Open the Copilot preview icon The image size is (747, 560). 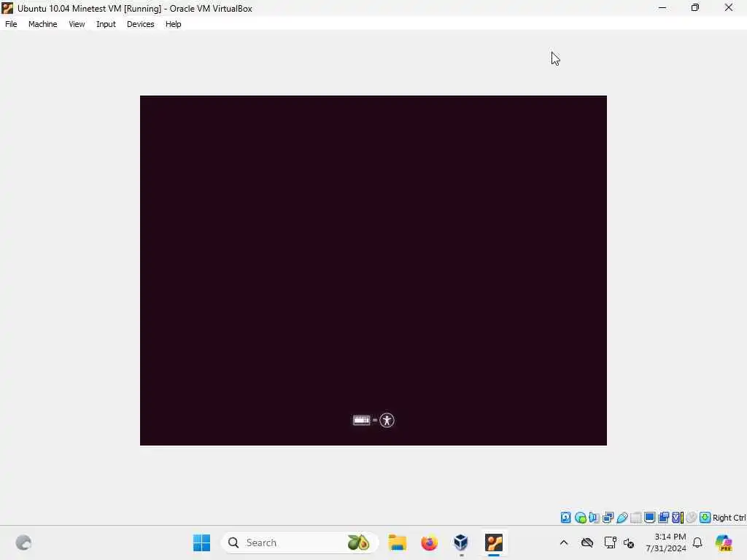(x=724, y=542)
